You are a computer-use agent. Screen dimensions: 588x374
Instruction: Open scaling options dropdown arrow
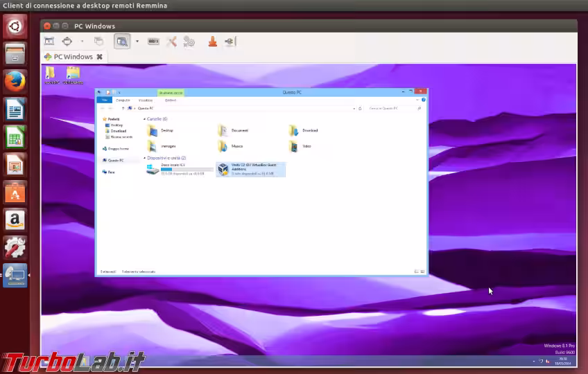137,42
